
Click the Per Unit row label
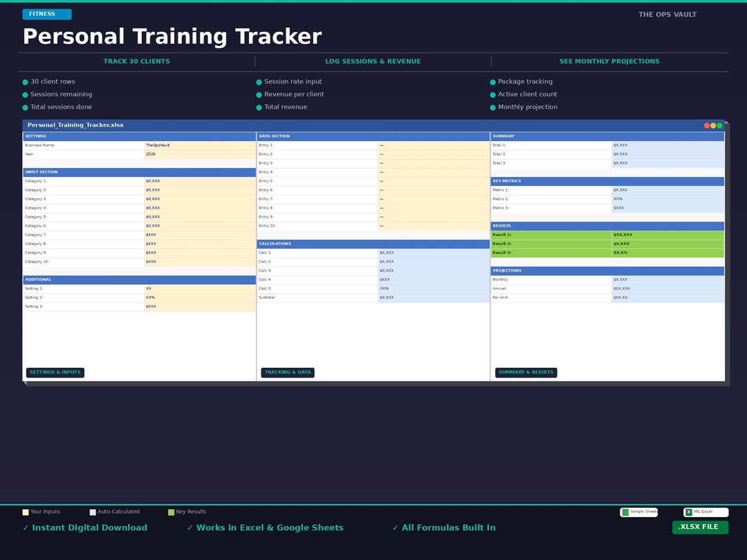tap(500, 297)
